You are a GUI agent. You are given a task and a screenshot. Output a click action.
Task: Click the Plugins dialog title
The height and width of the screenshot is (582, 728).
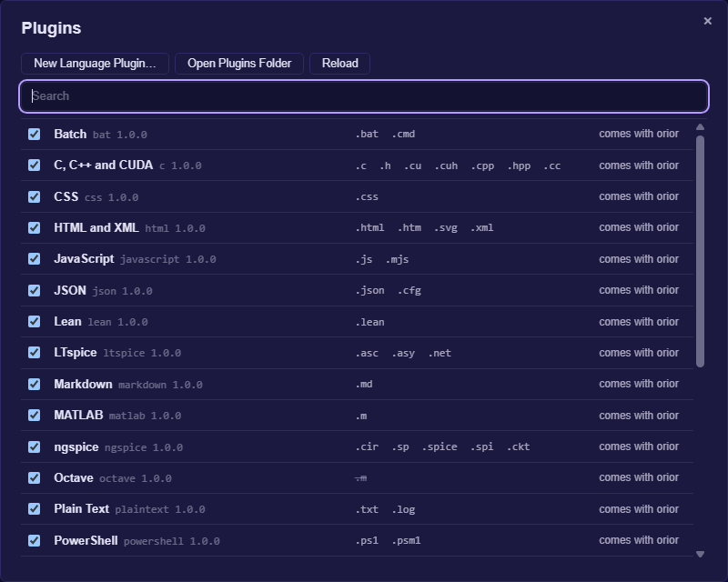pos(51,28)
